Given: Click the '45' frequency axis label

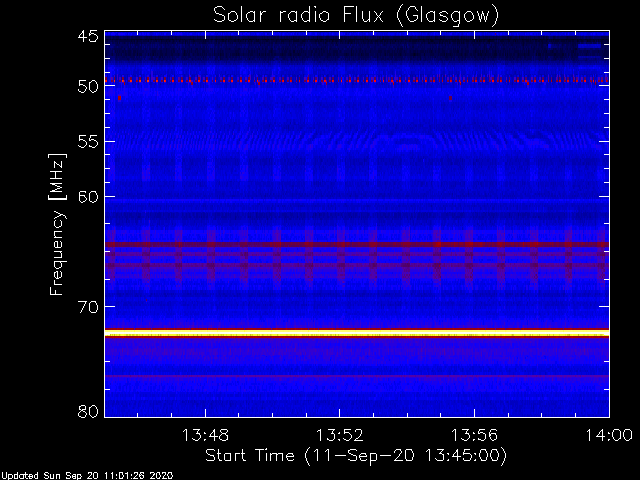Looking at the screenshot, I should 88,36.
